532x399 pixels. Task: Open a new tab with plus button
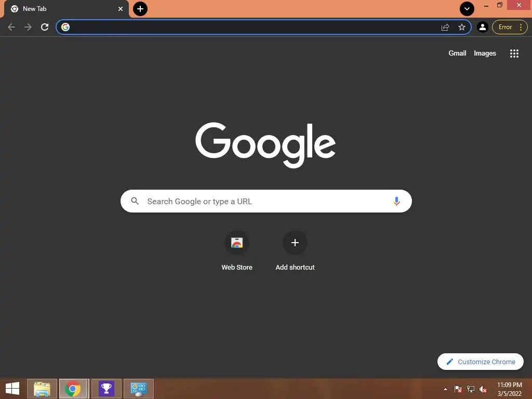click(x=140, y=9)
